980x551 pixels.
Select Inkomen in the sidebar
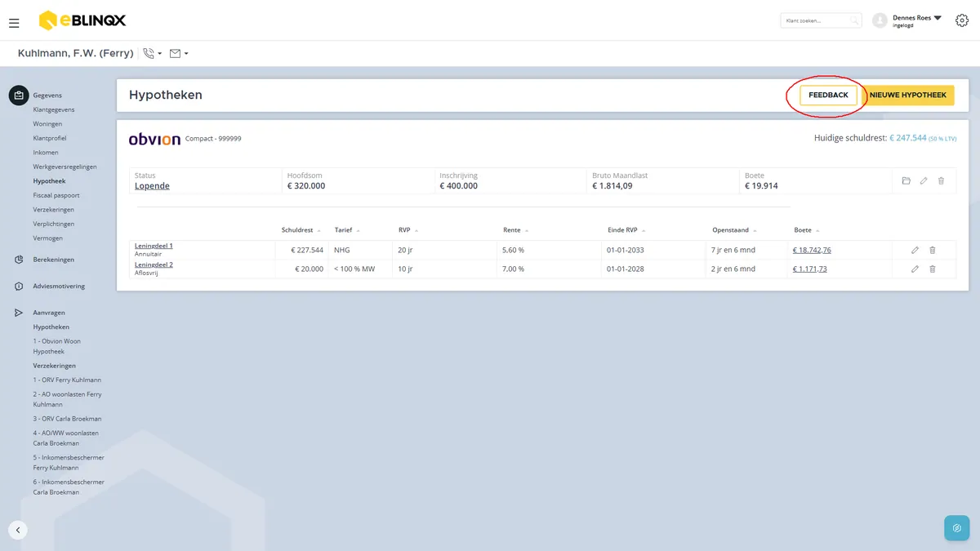(46, 153)
